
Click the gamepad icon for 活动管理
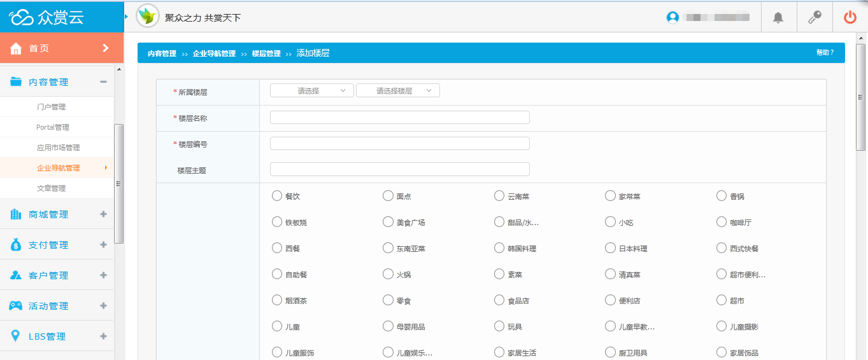click(x=16, y=306)
